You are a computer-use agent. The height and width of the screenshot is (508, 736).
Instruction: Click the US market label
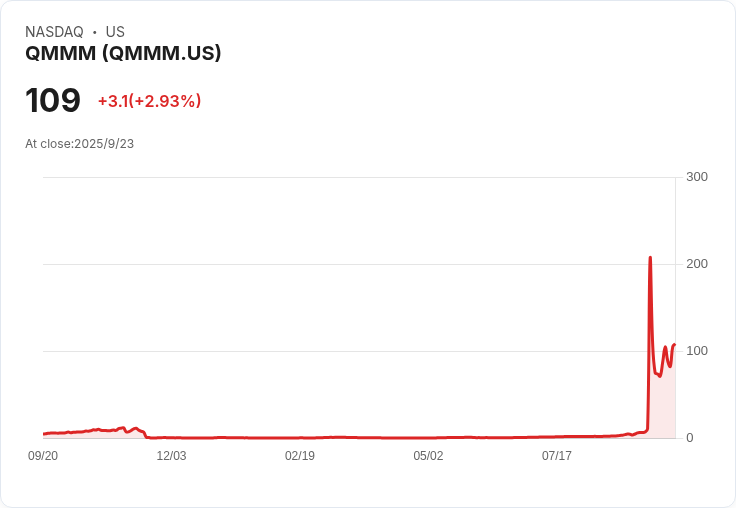coord(115,32)
